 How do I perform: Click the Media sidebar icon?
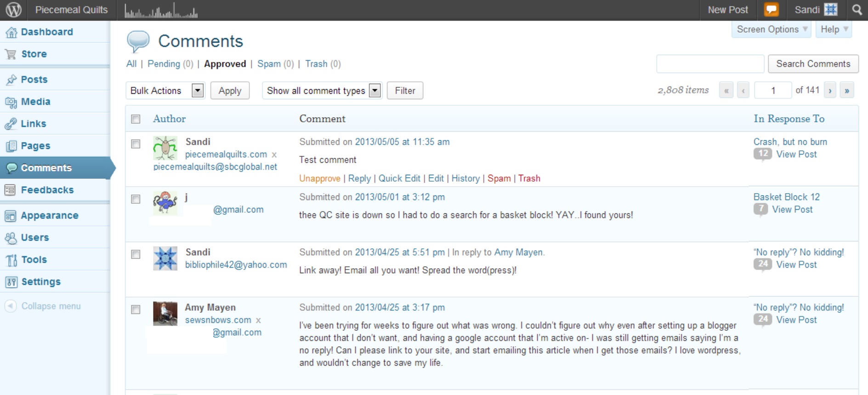point(11,102)
